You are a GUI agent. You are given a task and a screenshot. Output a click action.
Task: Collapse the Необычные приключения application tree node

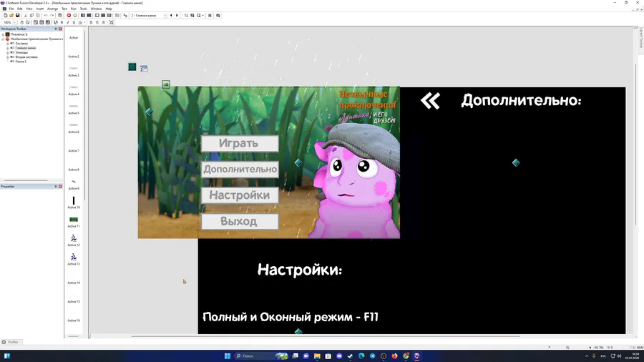point(3,39)
